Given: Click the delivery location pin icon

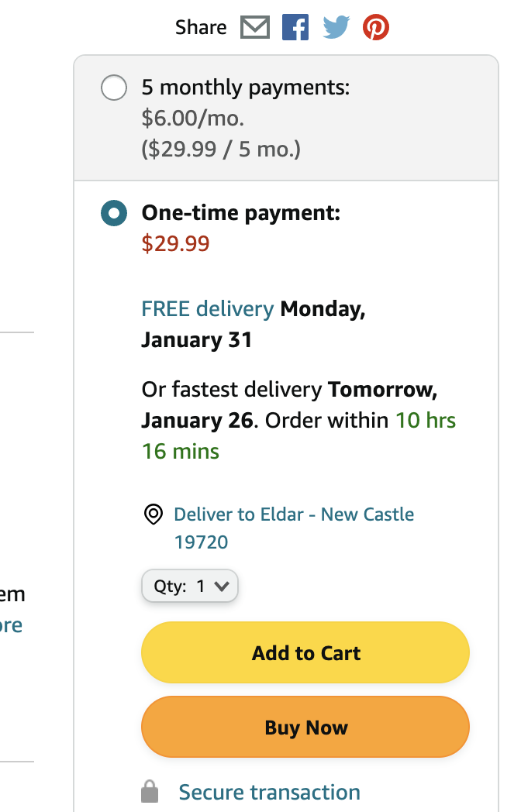Looking at the screenshot, I should 154,514.
